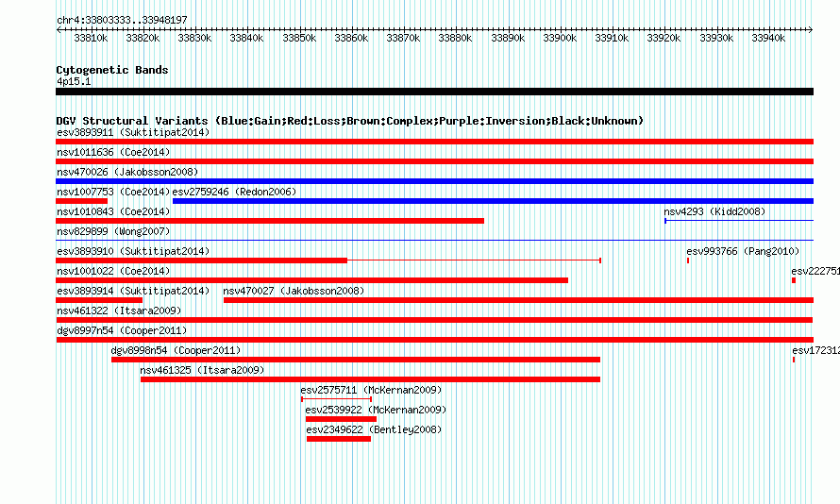
Task: Select the nsv461322 (Itsara2009) variant bar
Action: pyautogui.click(x=434, y=320)
